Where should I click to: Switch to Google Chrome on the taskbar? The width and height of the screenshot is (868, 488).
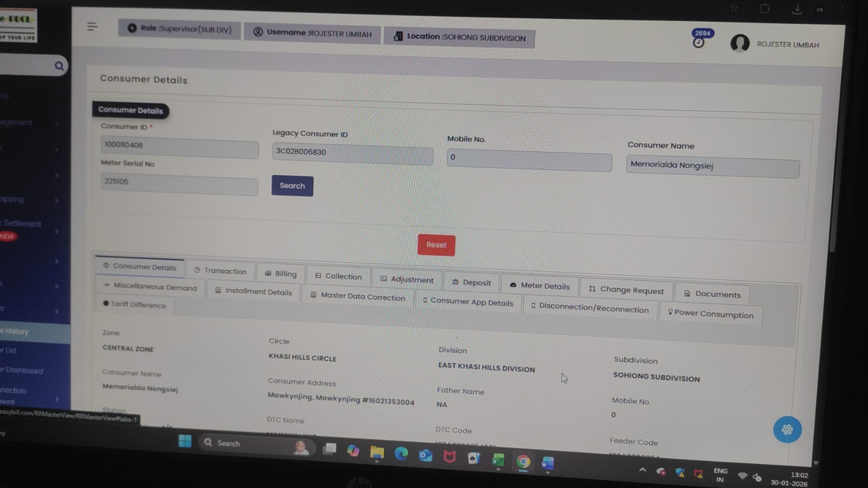tap(523, 461)
